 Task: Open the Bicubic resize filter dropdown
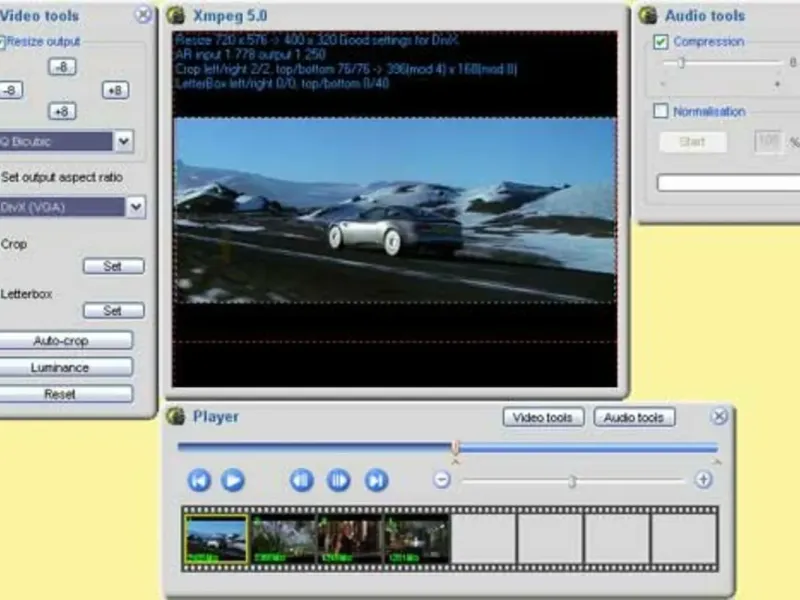[123, 141]
